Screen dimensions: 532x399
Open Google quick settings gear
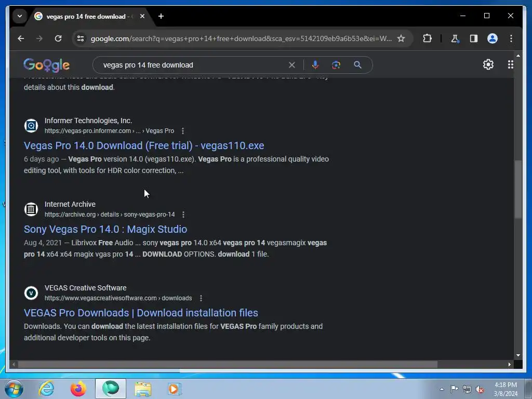[x=488, y=64]
